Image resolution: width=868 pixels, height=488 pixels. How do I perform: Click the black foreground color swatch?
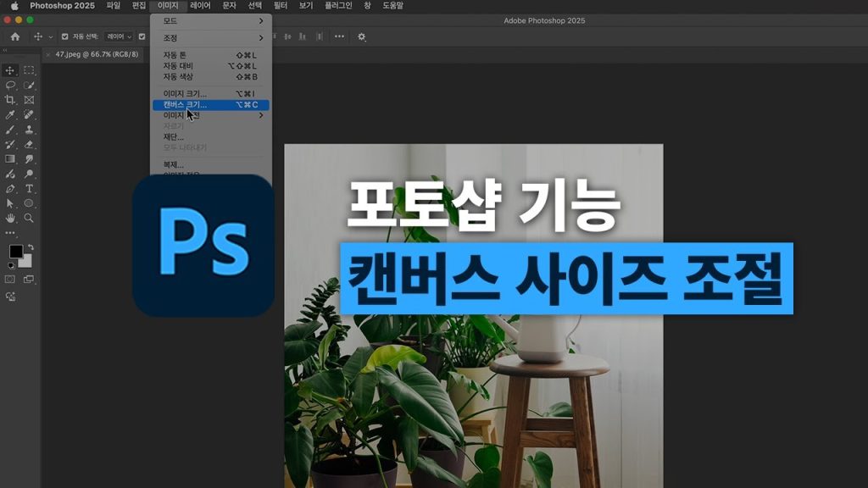(15, 252)
